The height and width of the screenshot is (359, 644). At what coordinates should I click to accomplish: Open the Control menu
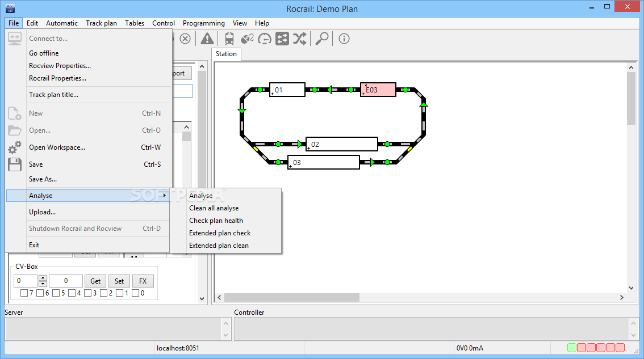(164, 23)
